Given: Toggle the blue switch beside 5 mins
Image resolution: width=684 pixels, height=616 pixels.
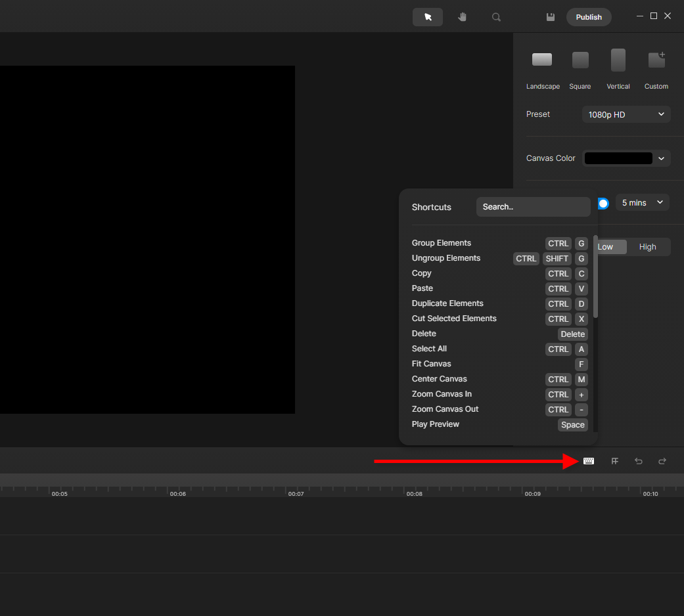Looking at the screenshot, I should (x=603, y=204).
